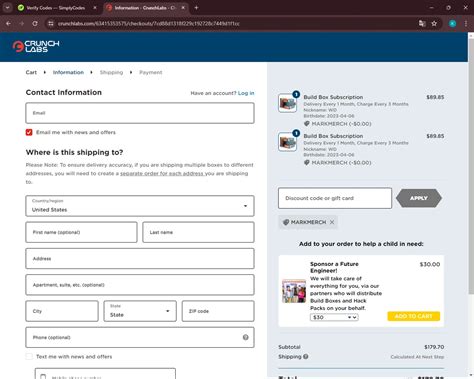This screenshot has width=474, height=379.
Task: Click Payment breadcrumb step
Action: tap(151, 72)
